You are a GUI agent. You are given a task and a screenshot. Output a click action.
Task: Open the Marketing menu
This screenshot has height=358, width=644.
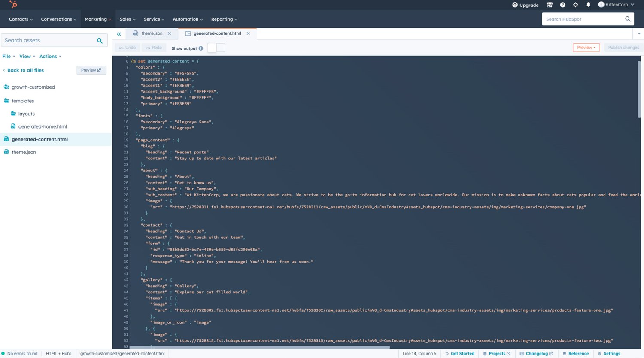[x=98, y=19]
